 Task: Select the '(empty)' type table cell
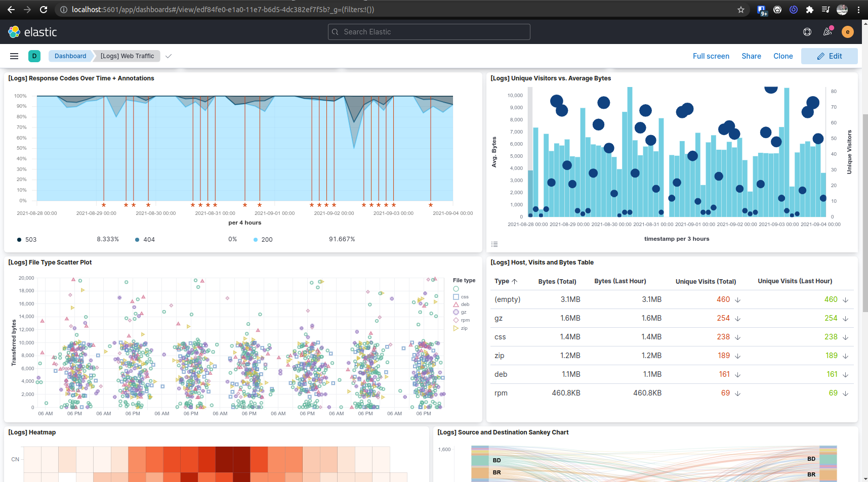coord(508,299)
